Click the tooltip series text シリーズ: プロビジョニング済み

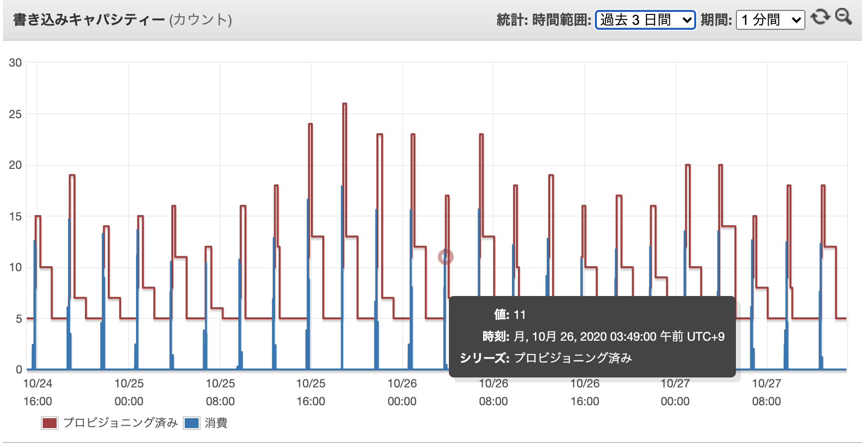pos(546,358)
